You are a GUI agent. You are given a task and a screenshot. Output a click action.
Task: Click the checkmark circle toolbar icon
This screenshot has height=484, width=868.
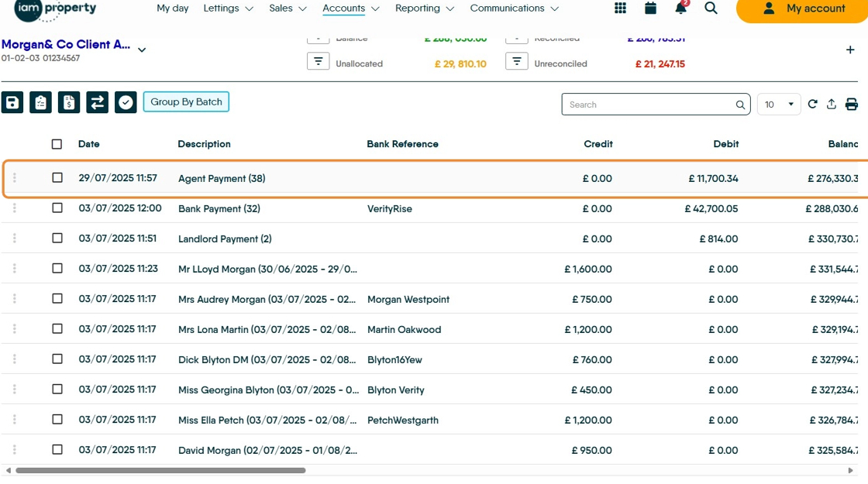pyautogui.click(x=126, y=102)
